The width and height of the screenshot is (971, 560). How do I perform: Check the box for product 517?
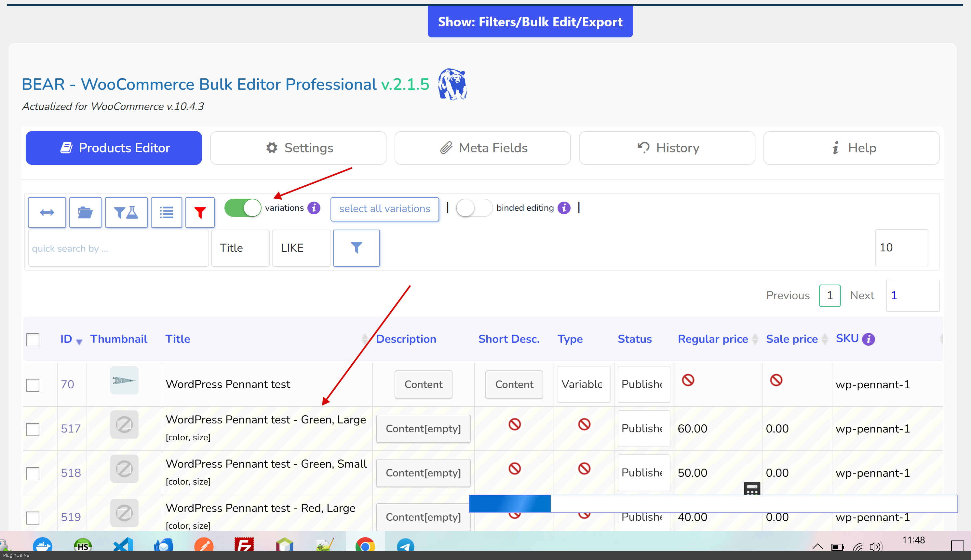point(33,429)
